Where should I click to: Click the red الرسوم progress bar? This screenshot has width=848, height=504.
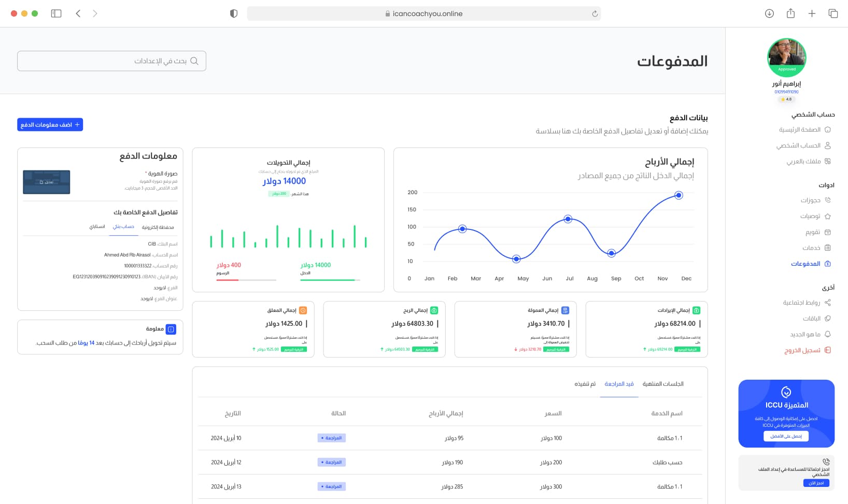[227, 280]
